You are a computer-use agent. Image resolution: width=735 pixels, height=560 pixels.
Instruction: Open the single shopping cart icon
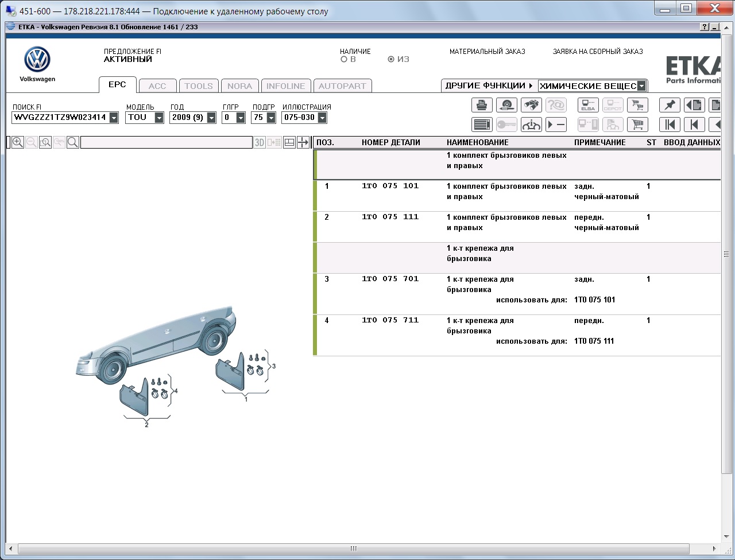click(637, 125)
